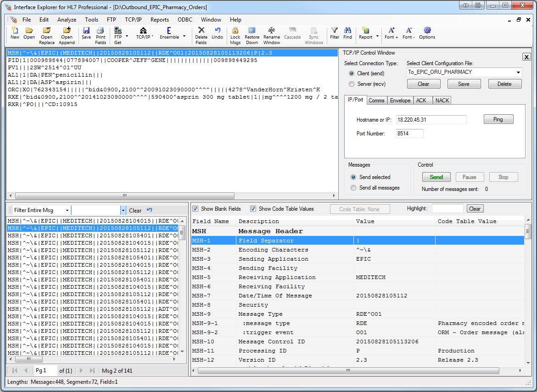This screenshot has width=537, height=392.
Task: Click the Sync Windows toolbar icon
Action: tap(313, 36)
